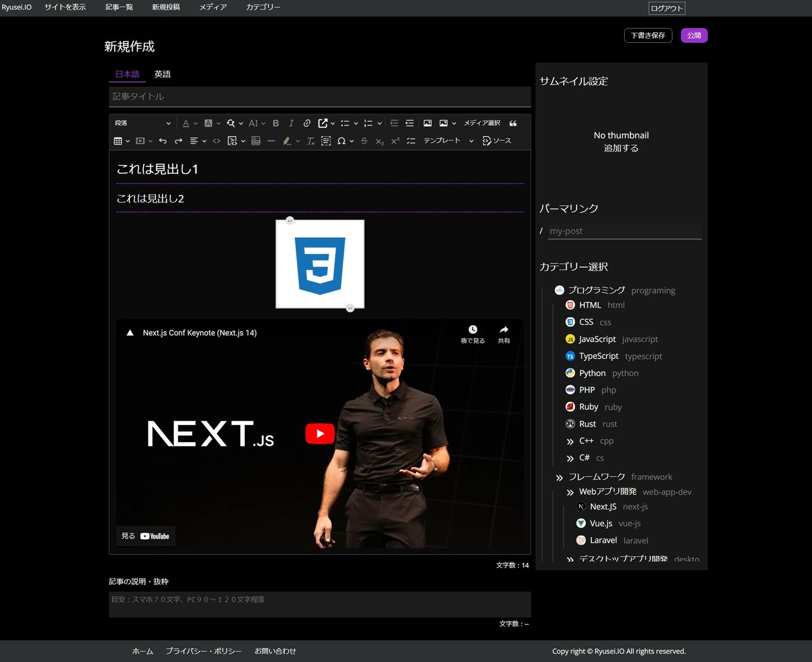The height and width of the screenshot is (662, 812).
Task: Open the 段落 paragraph style dropdown
Action: (143, 123)
